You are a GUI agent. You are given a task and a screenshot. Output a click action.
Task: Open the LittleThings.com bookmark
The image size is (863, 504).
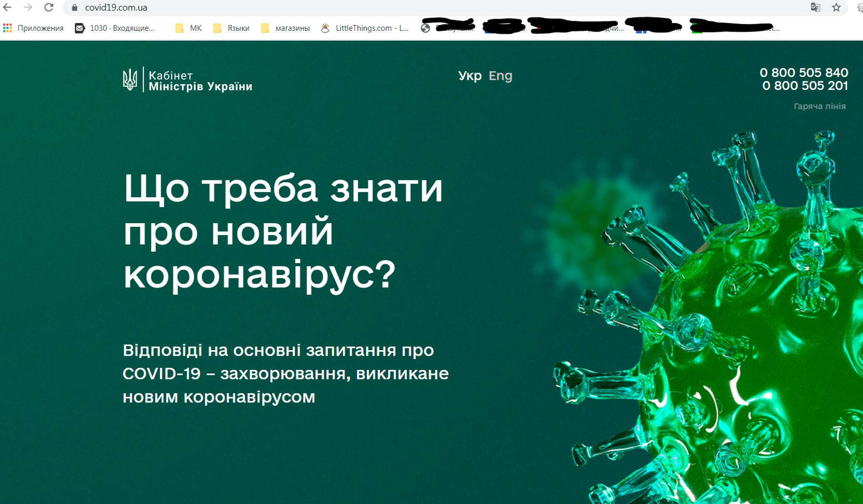click(x=365, y=28)
